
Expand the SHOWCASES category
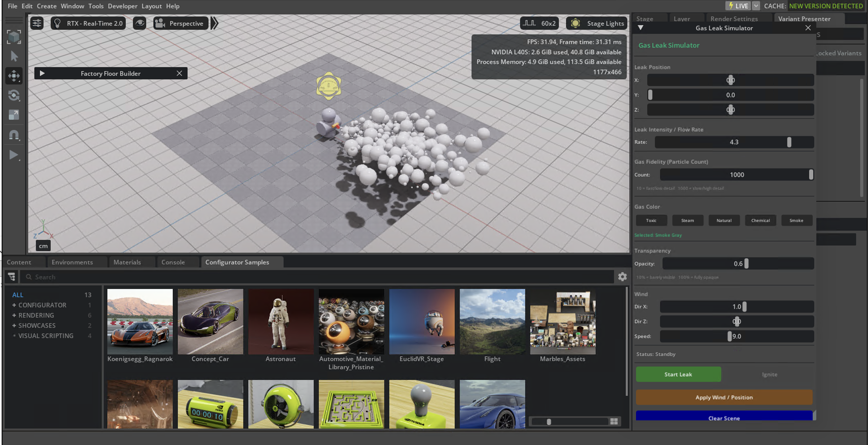tap(37, 326)
